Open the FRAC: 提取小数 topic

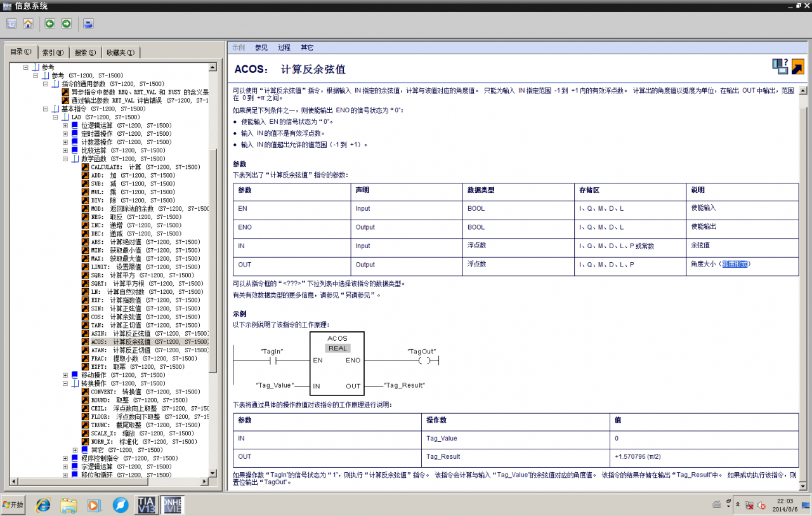144,358
